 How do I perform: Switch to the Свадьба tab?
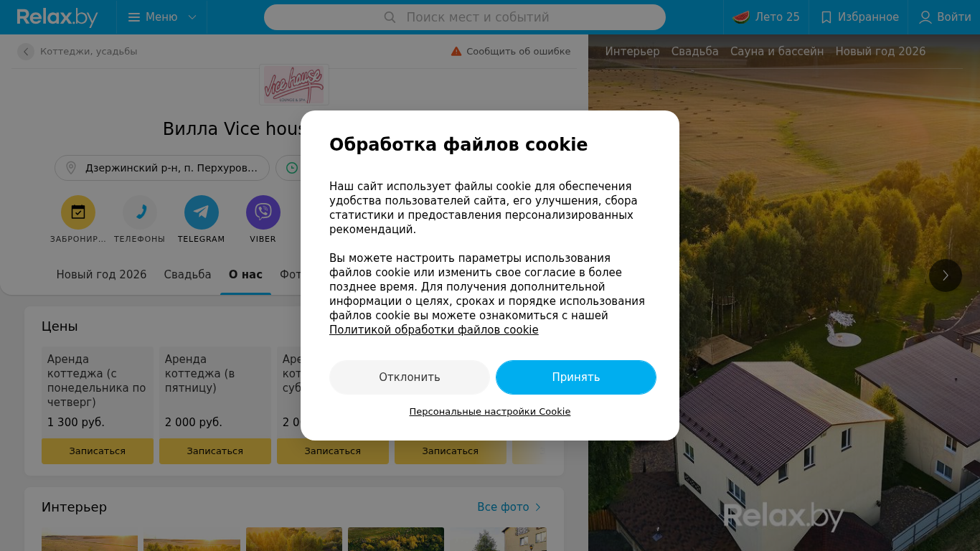click(x=187, y=275)
